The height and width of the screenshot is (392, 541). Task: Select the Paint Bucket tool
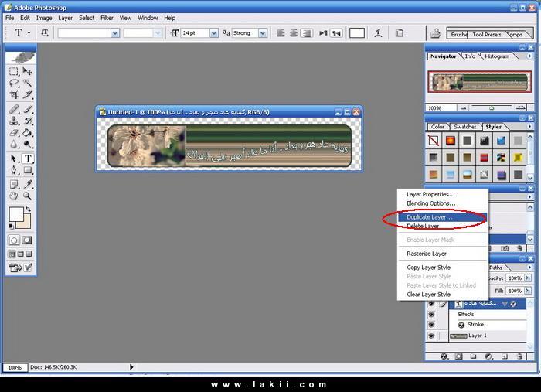pyautogui.click(x=28, y=132)
